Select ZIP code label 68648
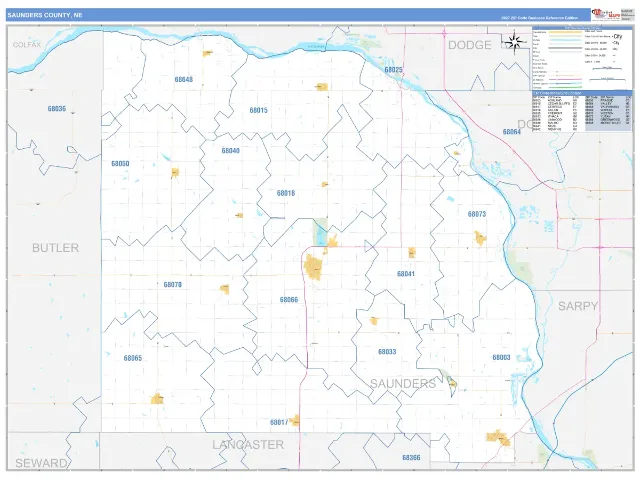Image resolution: width=640 pixels, height=480 pixels. pyautogui.click(x=184, y=79)
